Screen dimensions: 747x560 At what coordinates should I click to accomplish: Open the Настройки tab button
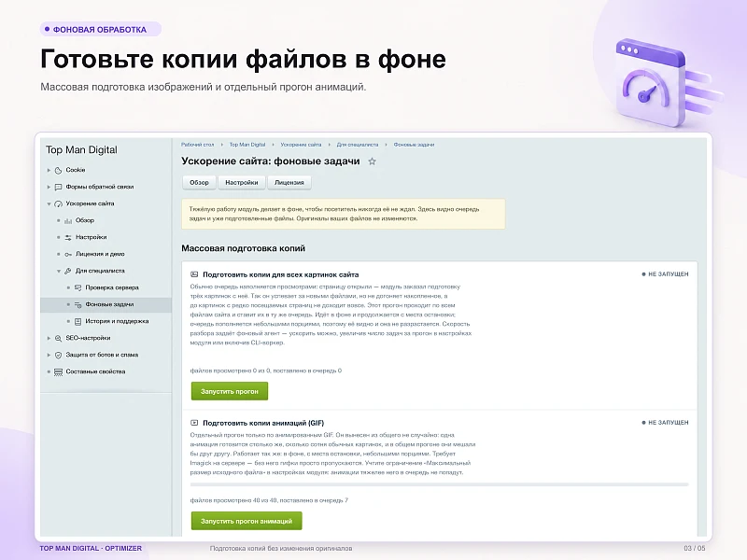tap(242, 182)
